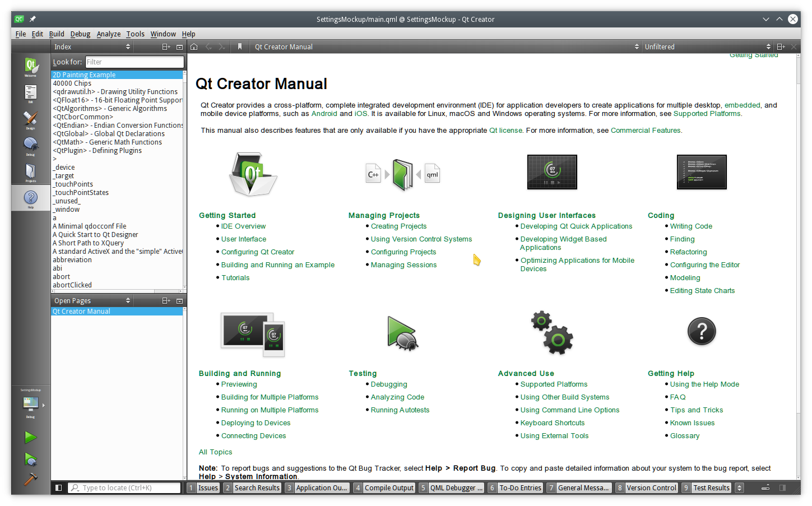Viewport: 812px width, 506px height.
Task: Click the Advanced Use gears image
Action: tap(552, 332)
